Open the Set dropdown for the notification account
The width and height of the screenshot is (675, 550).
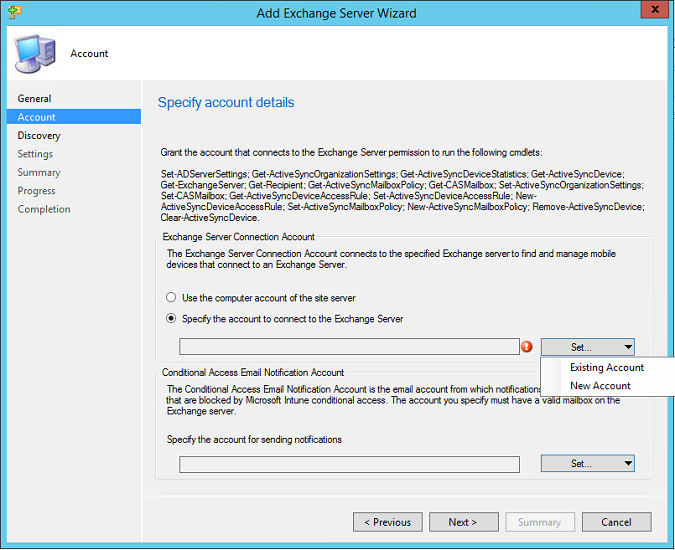point(588,463)
